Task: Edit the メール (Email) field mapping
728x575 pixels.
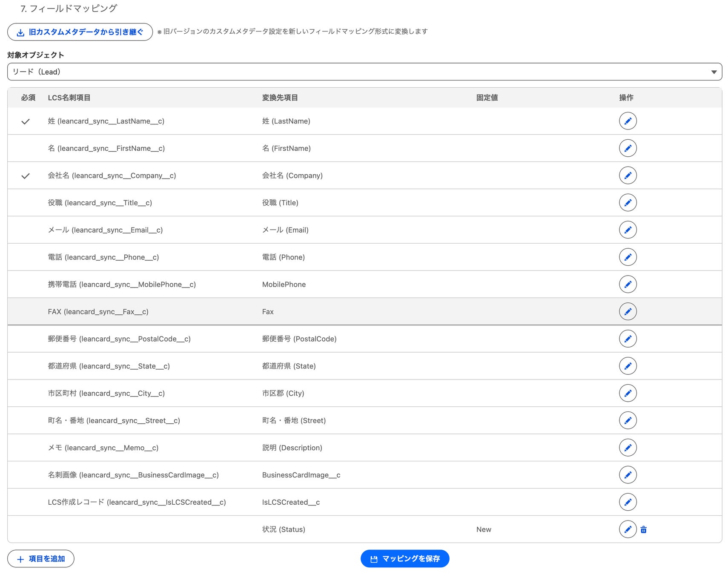Action: 628,230
